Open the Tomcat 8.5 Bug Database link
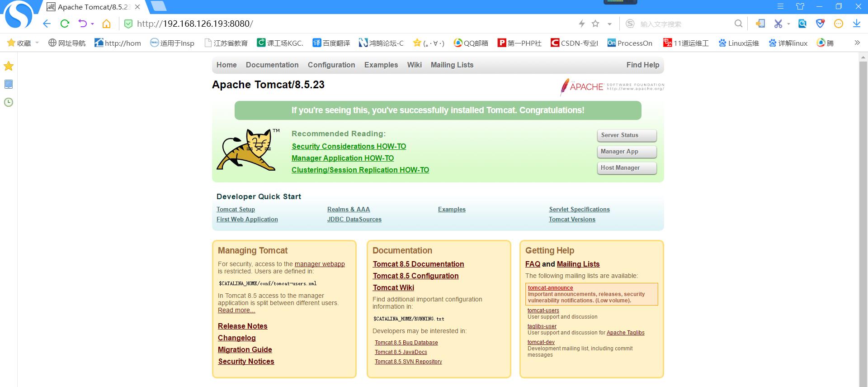Image resolution: width=868 pixels, height=387 pixels. click(406, 343)
